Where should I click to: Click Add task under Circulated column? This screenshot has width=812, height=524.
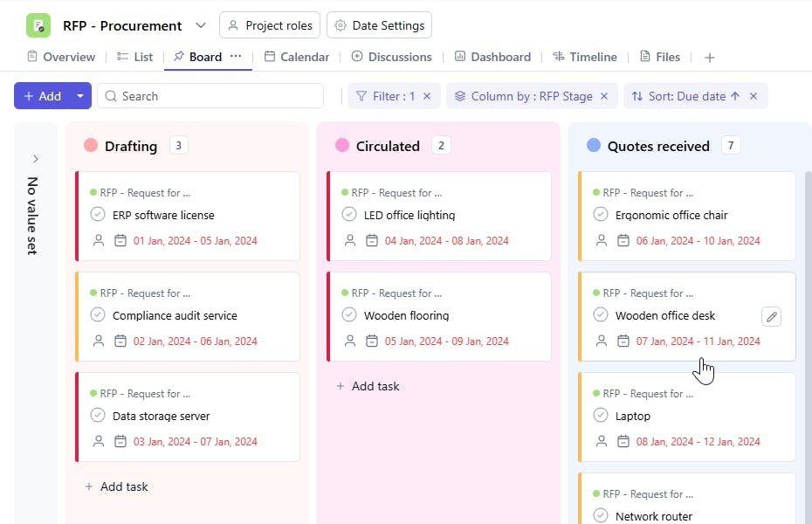[368, 386]
